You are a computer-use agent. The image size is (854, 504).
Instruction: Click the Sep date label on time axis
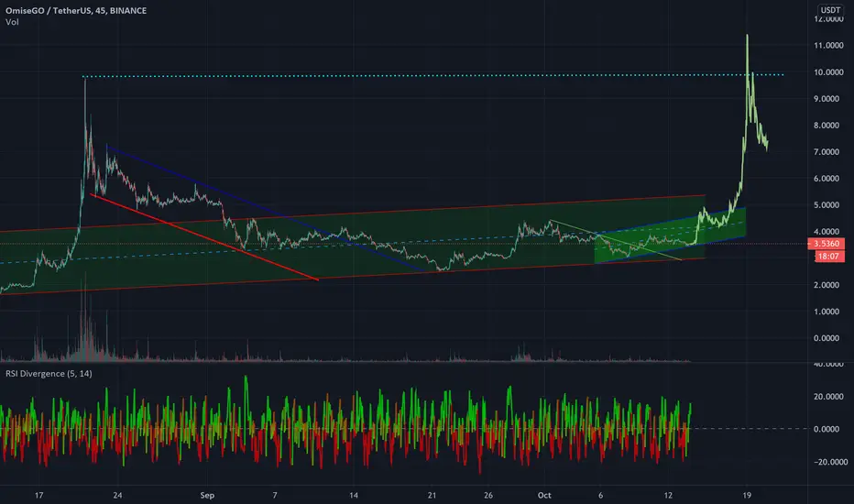207,495
